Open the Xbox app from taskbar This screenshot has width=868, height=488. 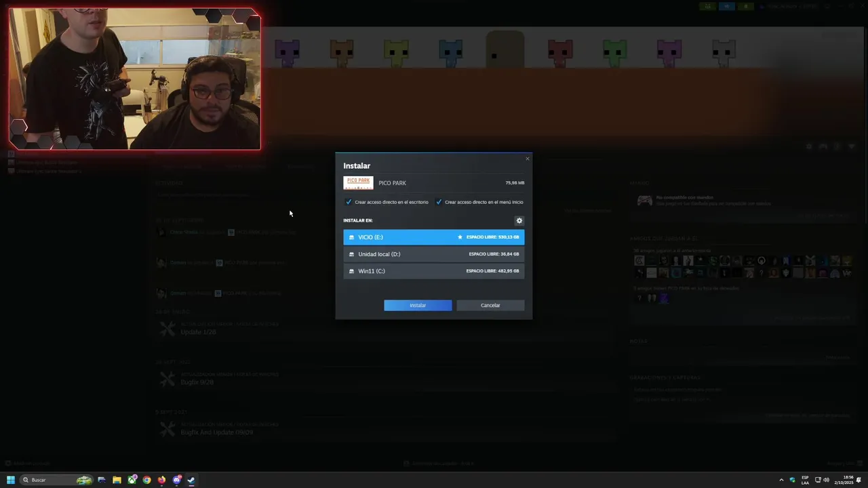(x=132, y=480)
